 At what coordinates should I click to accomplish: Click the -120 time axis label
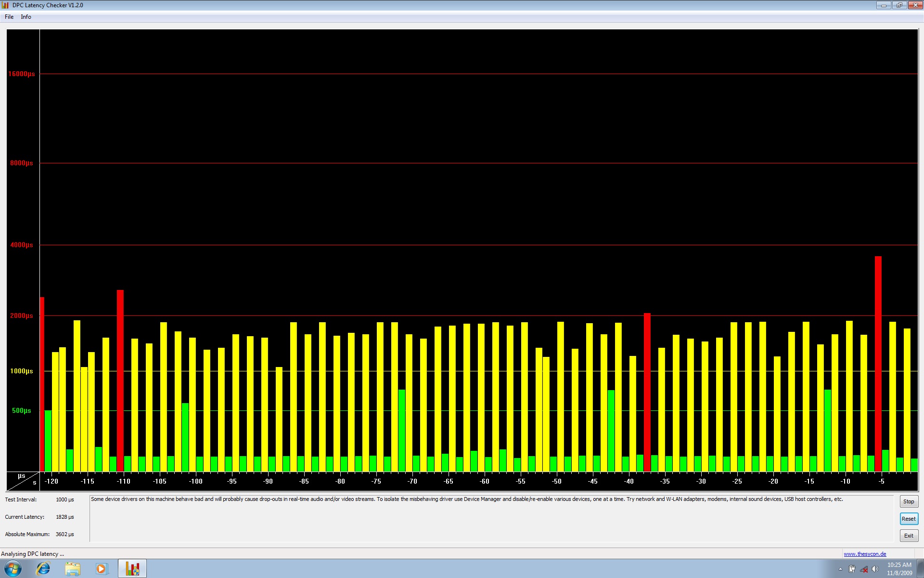[x=51, y=481]
